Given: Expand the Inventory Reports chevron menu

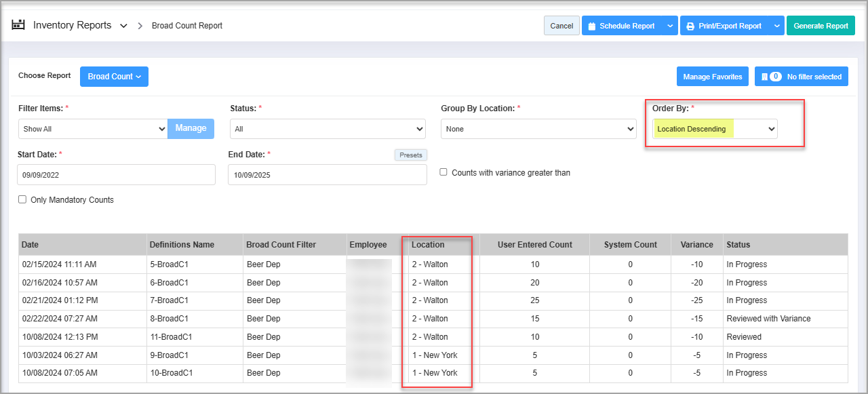Looking at the screenshot, I should (123, 26).
